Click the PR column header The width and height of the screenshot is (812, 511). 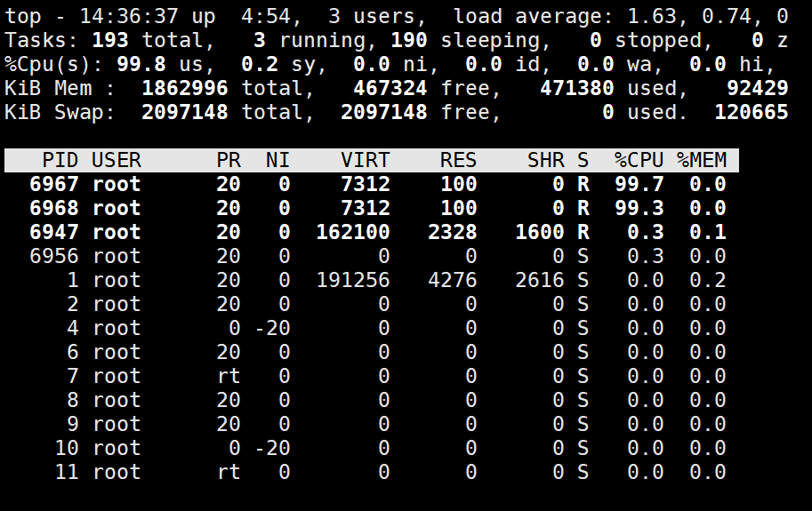tap(229, 160)
